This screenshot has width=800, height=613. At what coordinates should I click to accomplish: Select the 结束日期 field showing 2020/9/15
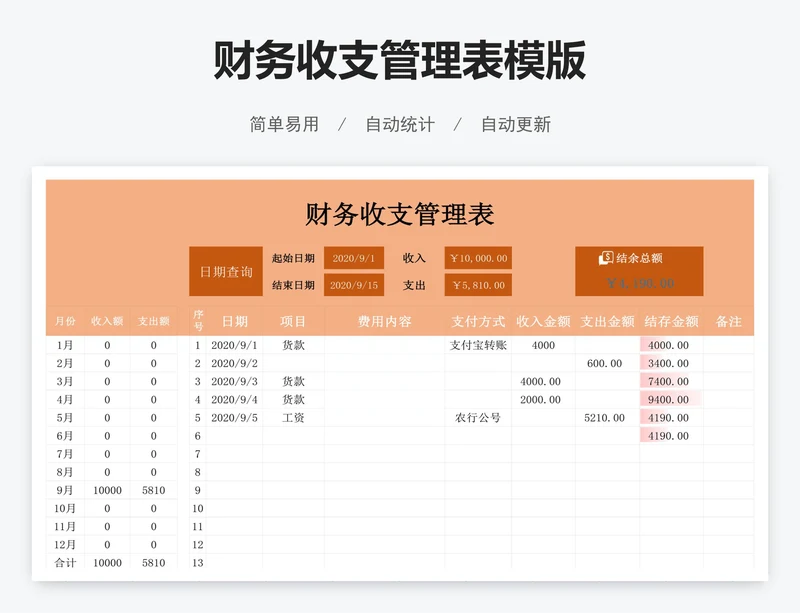click(x=354, y=285)
